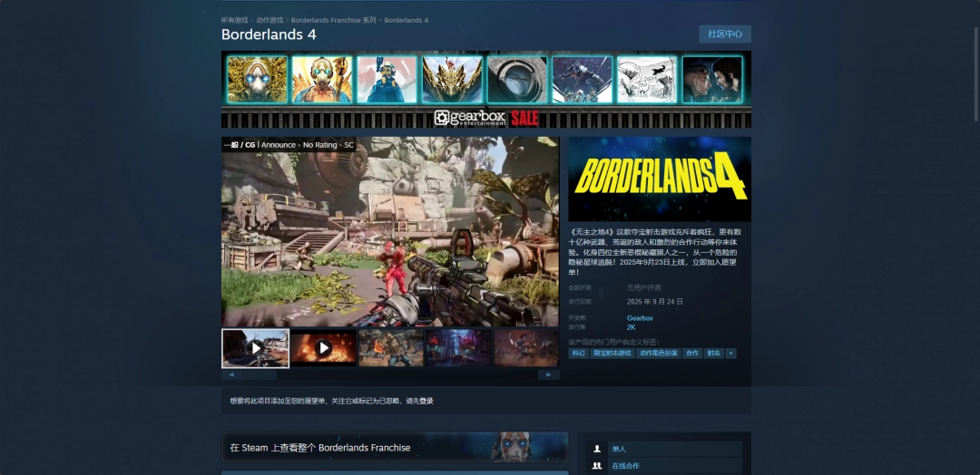Viewport: 980px width, 475px height.
Task: Click the 2K publisher link
Action: pos(632,327)
